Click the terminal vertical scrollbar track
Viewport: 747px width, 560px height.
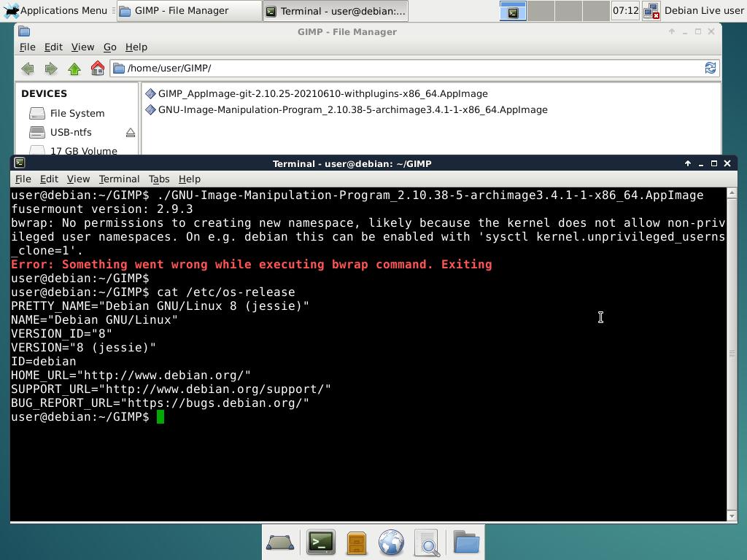(732, 354)
